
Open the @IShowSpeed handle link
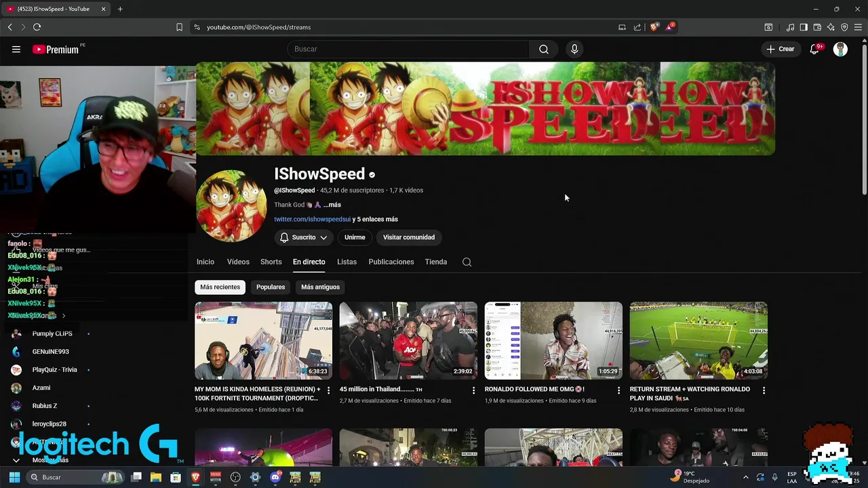tap(294, 190)
